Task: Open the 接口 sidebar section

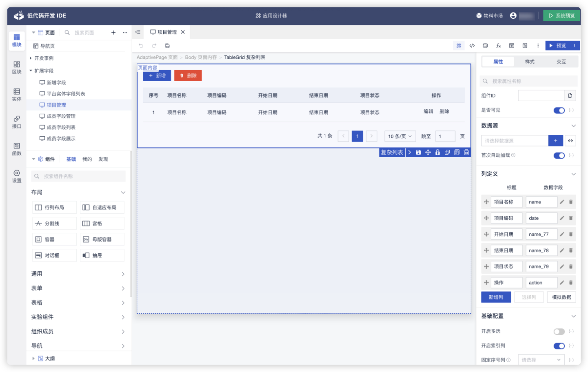Action: [17, 122]
